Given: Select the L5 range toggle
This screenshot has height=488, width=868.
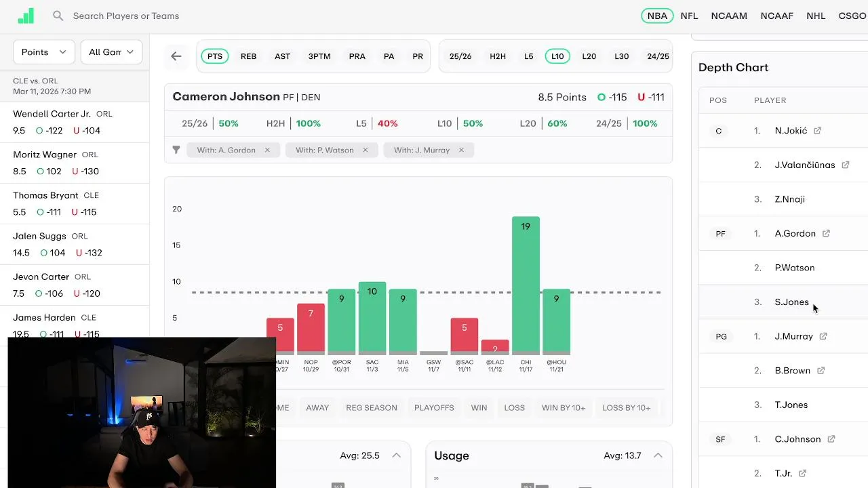Looking at the screenshot, I should point(529,56).
